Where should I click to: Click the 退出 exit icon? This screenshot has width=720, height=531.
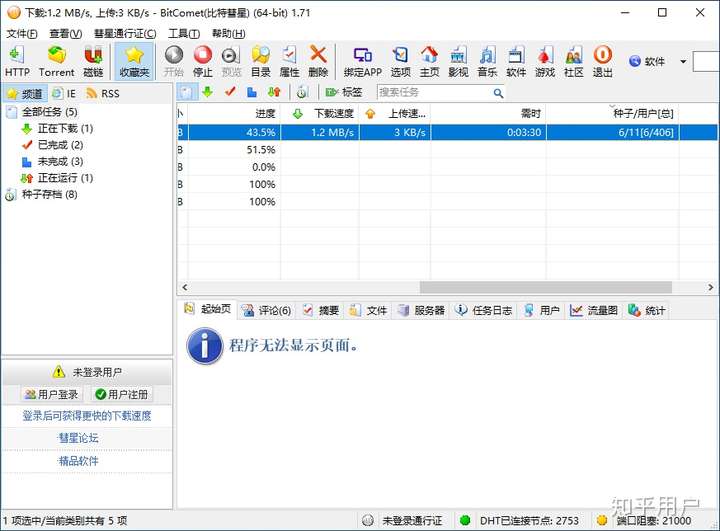click(x=602, y=61)
